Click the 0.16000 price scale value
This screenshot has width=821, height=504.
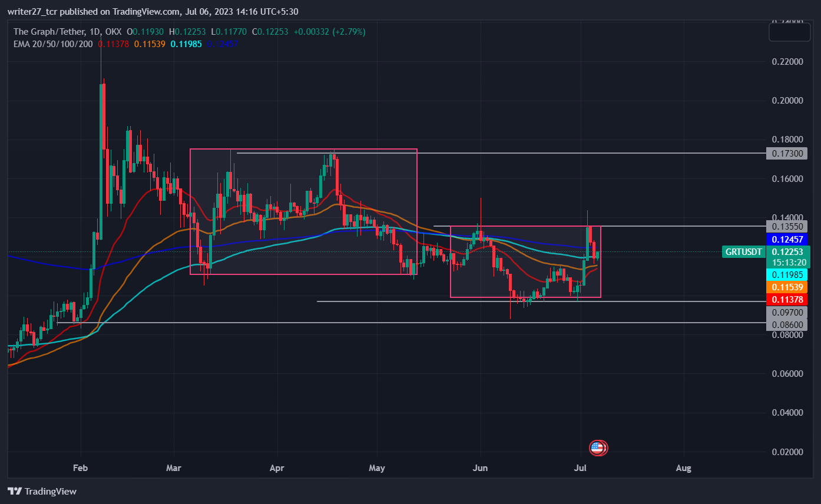pos(788,178)
